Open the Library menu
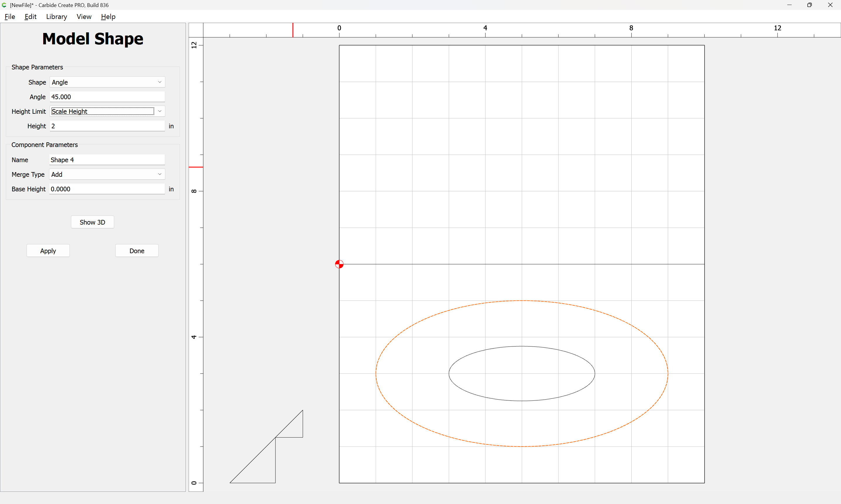Viewport: 841px width, 504px height. [x=56, y=17]
